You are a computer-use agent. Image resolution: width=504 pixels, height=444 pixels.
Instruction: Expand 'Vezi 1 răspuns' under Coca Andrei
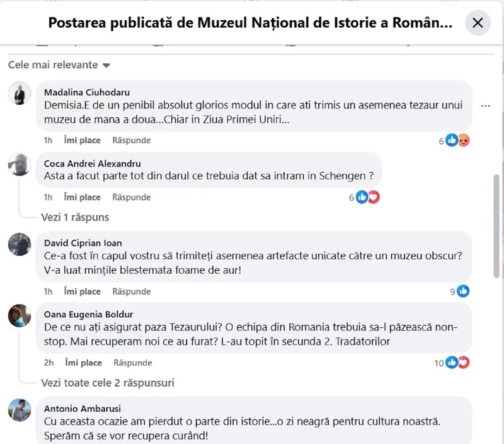pos(75,217)
